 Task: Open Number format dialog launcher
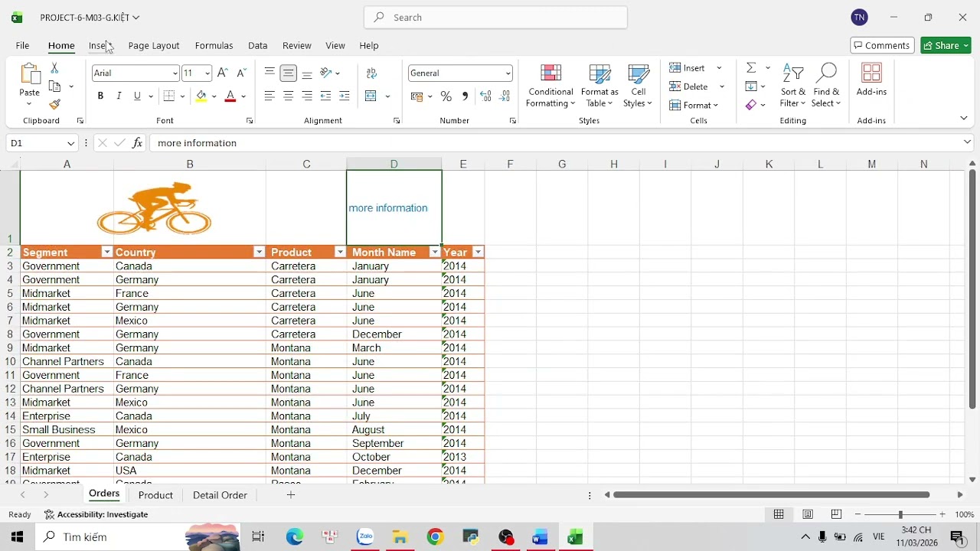[513, 121]
